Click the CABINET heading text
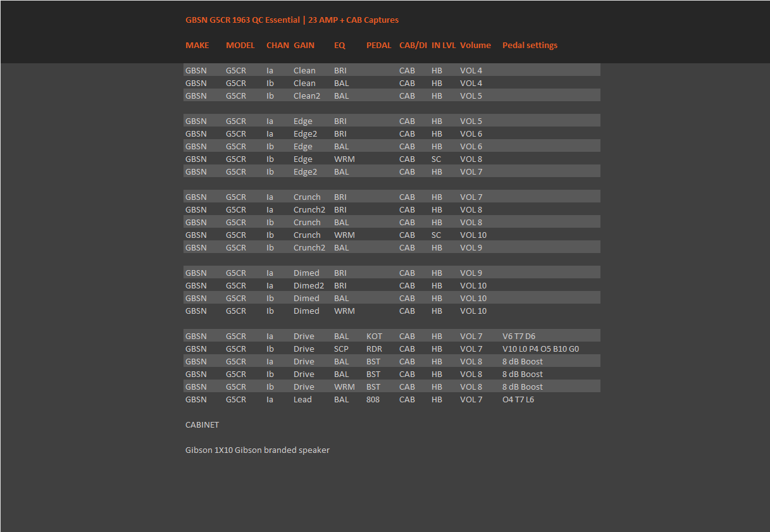Image resolution: width=770 pixels, height=532 pixels. coord(202,424)
